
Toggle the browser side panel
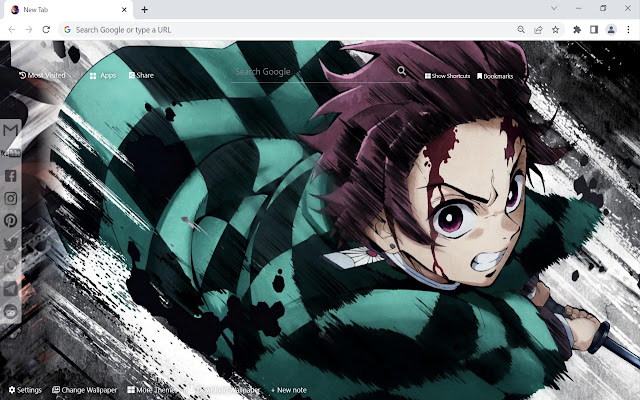coord(594,29)
